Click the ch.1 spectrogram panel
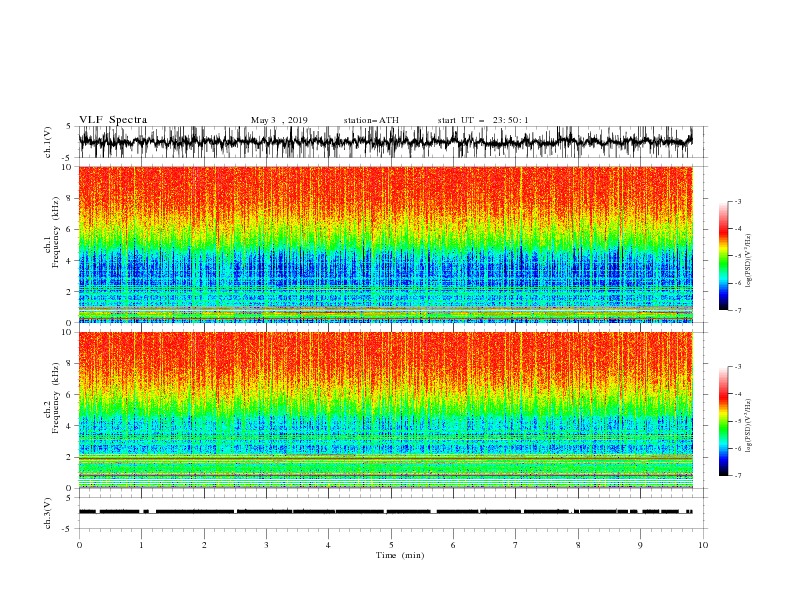Viewport: 792px width, 612px height. point(385,244)
